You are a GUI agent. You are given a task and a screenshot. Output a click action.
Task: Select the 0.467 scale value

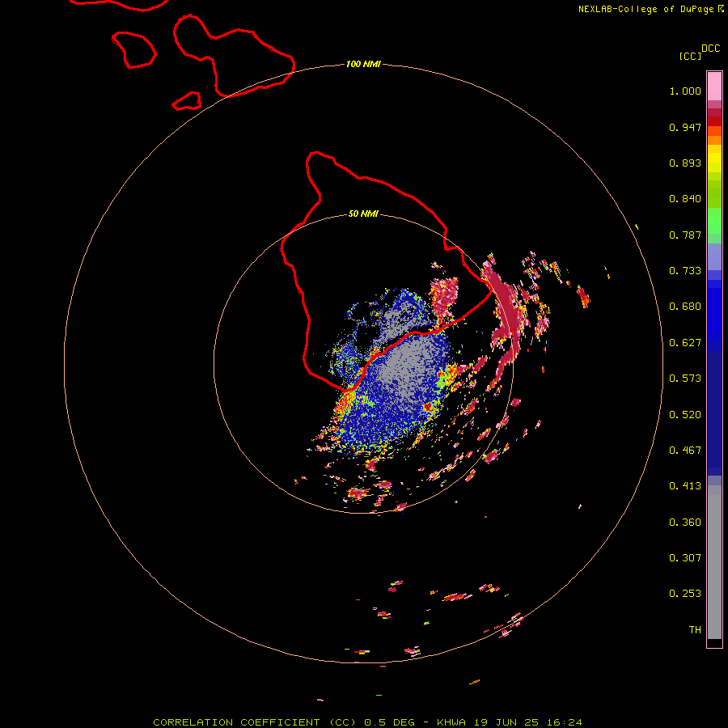[x=685, y=451]
